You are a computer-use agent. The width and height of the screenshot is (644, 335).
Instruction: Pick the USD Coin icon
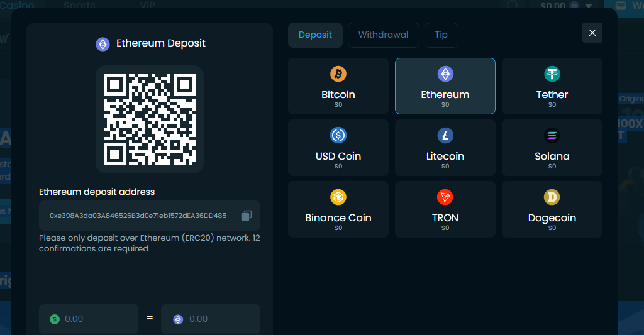click(338, 135)
